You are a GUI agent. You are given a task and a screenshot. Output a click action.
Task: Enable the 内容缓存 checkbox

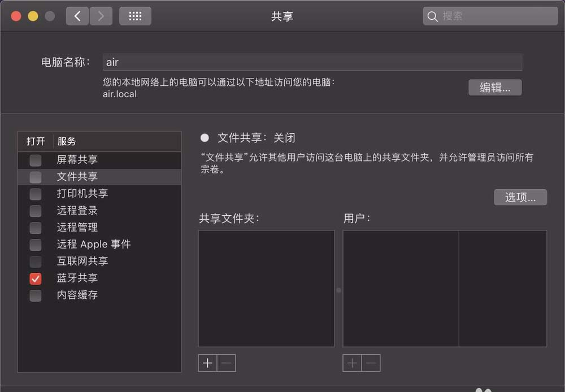coord(35,295)
